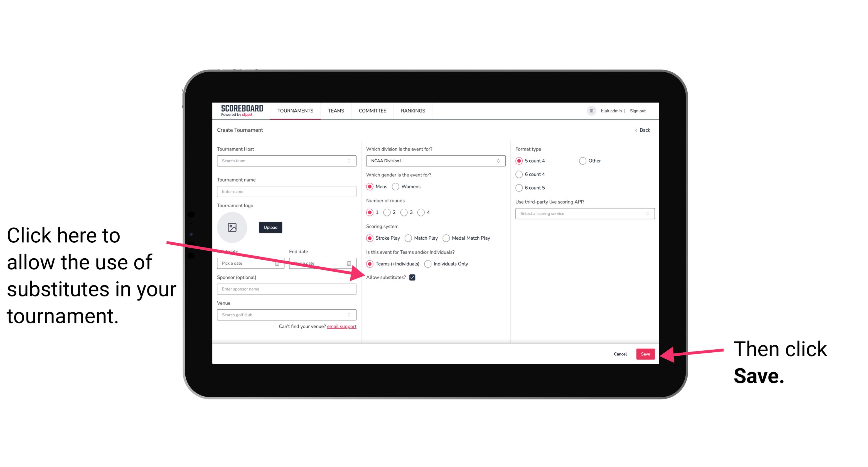Screen dimensions: 868x467
Task: Click the image placeholder upload icon
Action: [x=232, y=227]
